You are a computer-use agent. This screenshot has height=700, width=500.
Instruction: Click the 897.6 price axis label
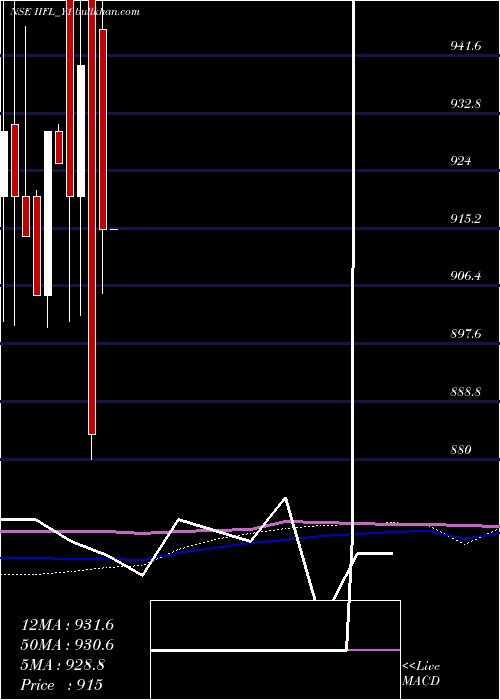466,333
